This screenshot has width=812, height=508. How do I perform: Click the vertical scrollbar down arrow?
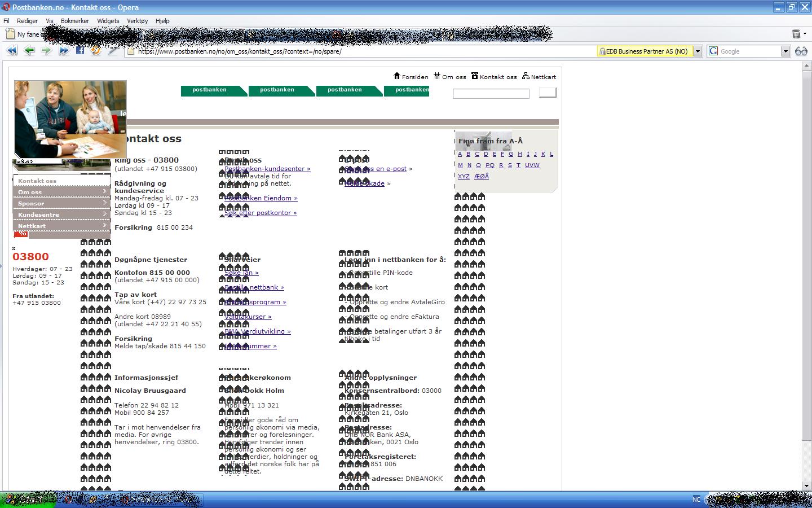(807, 485)
